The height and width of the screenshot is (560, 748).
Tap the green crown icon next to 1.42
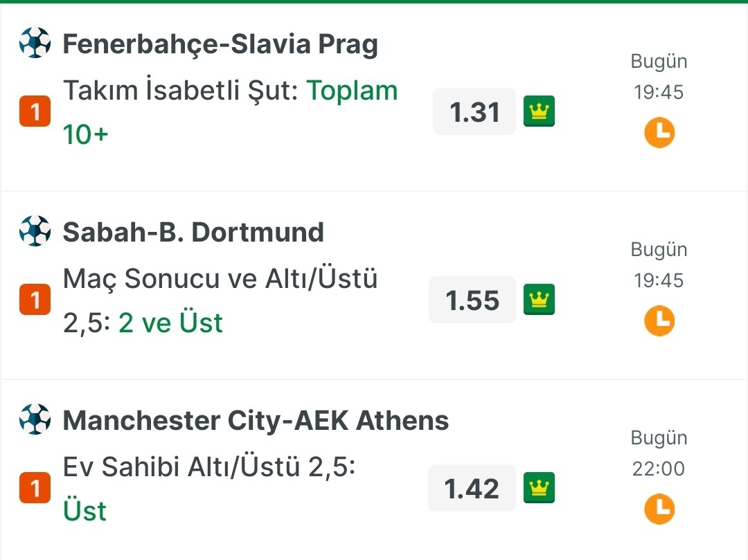539,487
